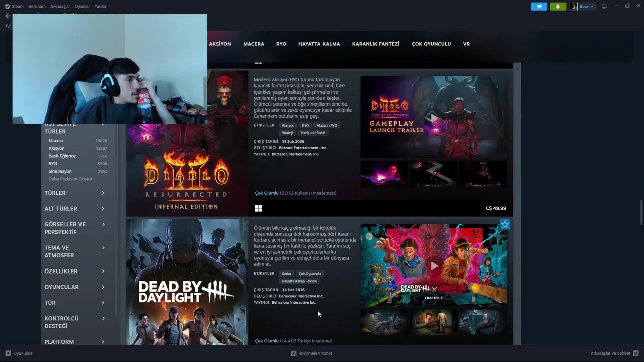Click the Korku tag
644x362 pixels.
click(286, 274)
